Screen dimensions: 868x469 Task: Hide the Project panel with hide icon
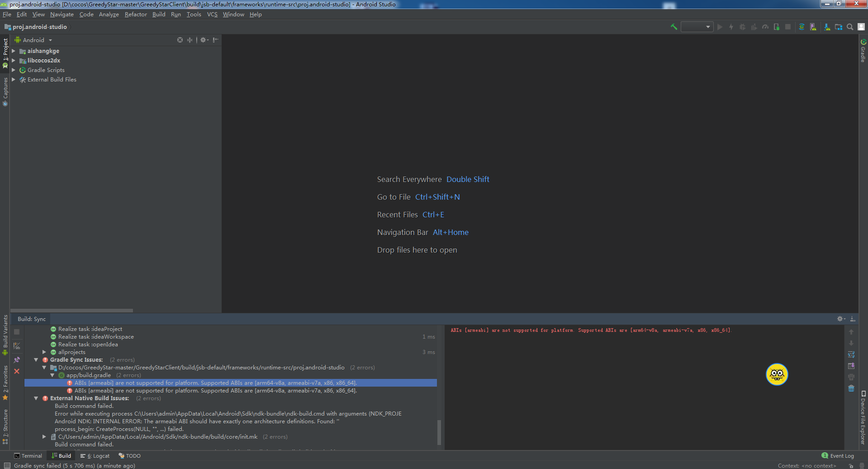point(216,40)
